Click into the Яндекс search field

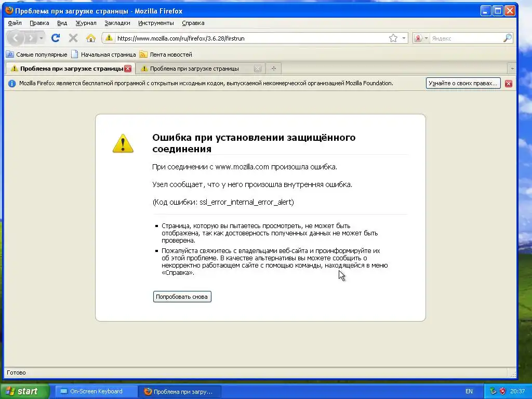pos(466,38)
